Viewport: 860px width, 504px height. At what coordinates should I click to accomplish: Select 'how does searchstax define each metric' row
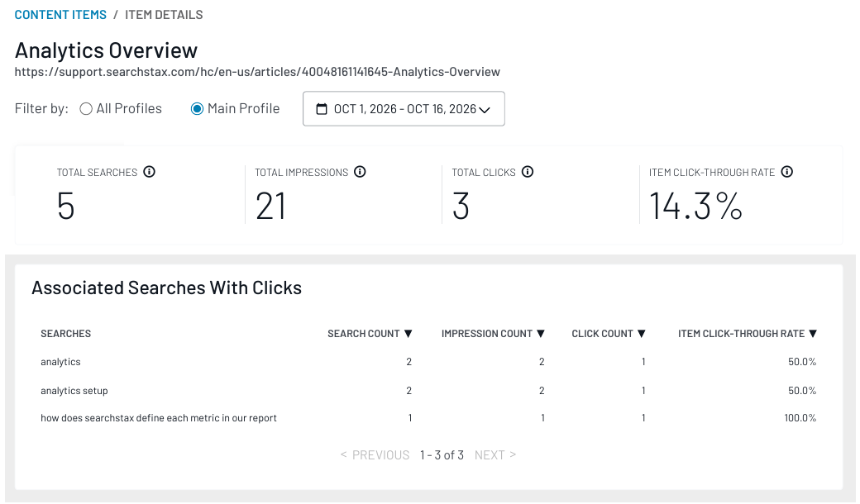428,418
